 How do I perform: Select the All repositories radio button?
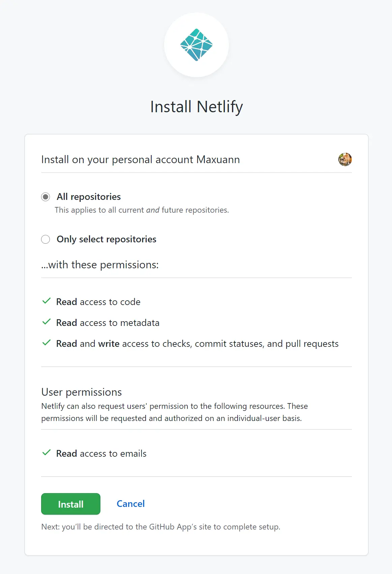click(46, 197)
